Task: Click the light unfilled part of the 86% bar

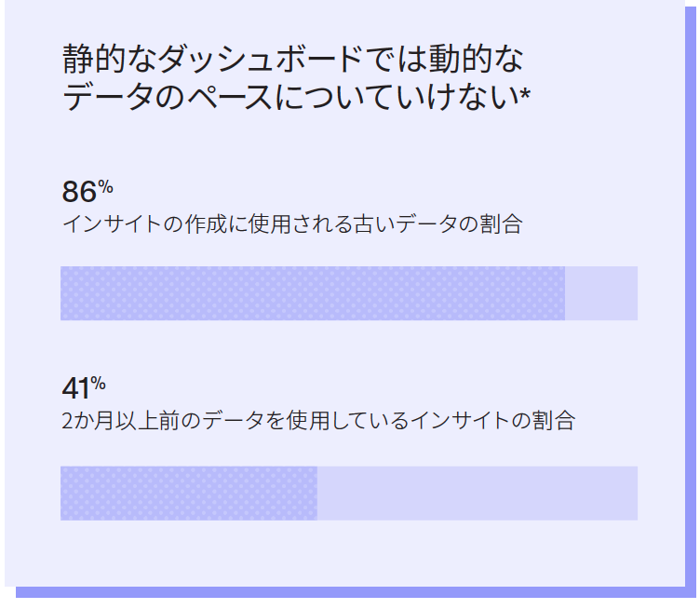Action: [x=601, y=293]
